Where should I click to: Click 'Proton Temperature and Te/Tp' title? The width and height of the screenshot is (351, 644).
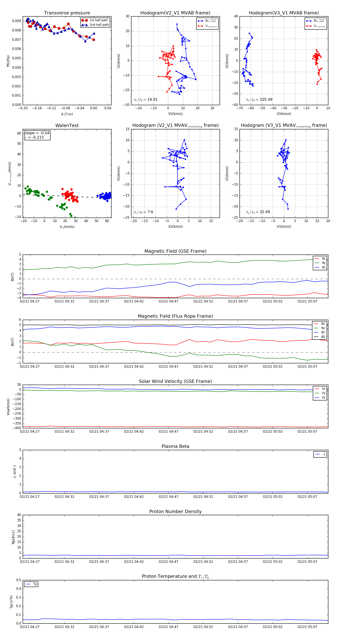point(175,576)
